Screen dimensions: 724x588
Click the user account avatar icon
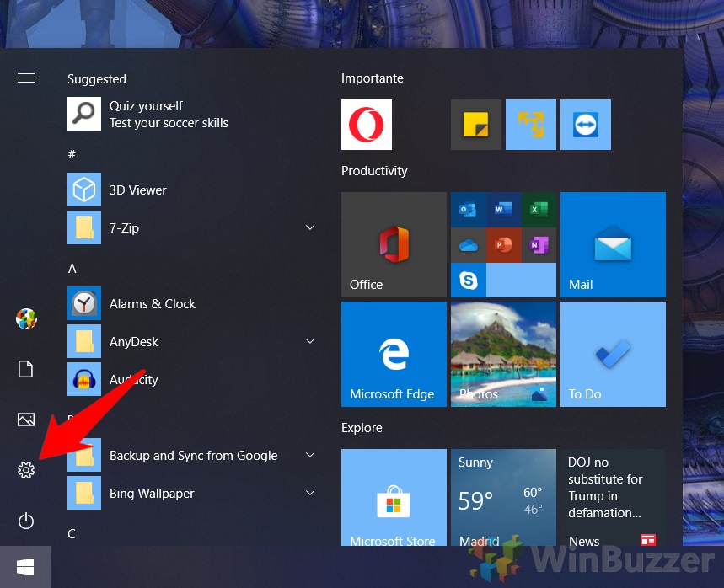[x=26, y=319]
